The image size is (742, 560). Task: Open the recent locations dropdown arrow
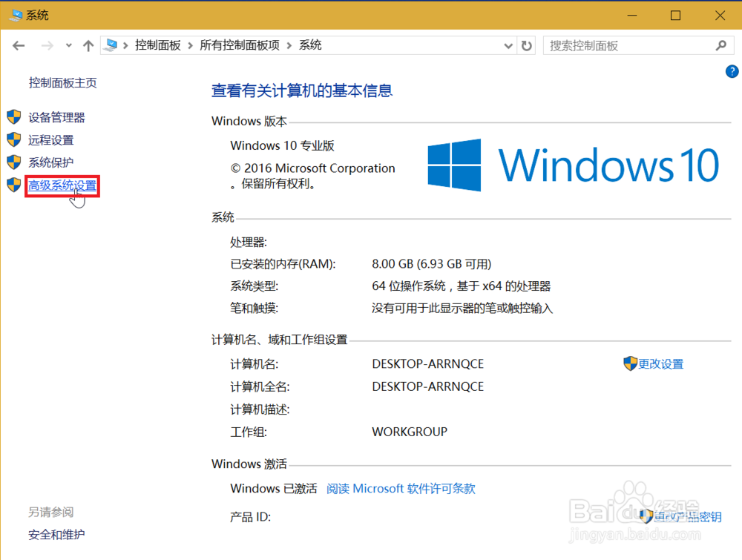(x=68, y=46)
